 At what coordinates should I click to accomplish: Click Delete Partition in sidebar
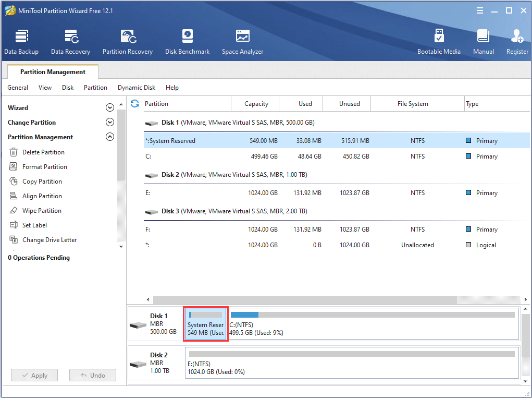[43, 152]
